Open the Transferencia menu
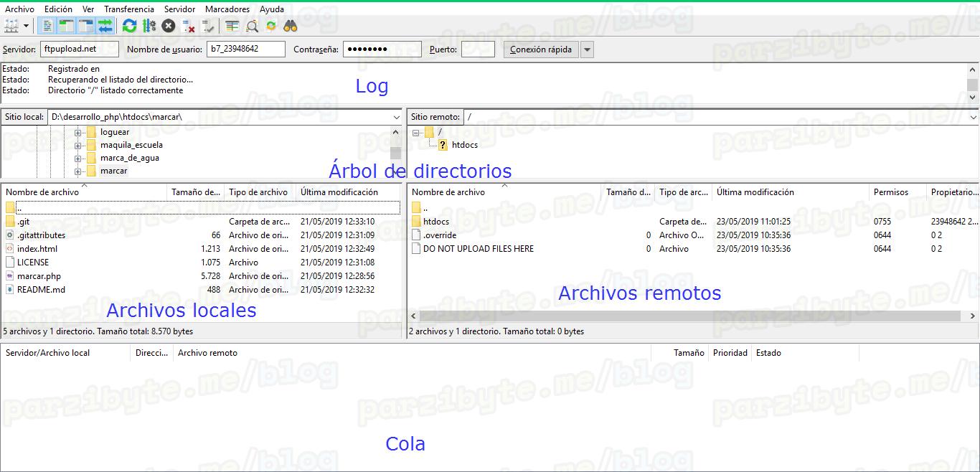This screenshot has width=980, height=472. [129, 9]
